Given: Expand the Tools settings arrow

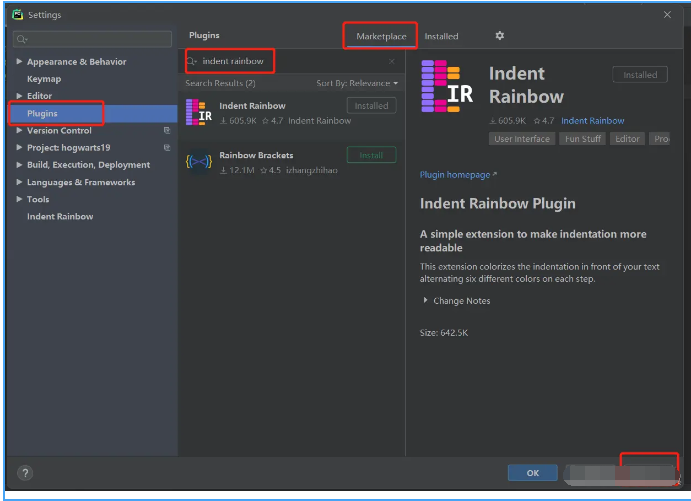Looking at the screenshot, I should pos(19,199).
